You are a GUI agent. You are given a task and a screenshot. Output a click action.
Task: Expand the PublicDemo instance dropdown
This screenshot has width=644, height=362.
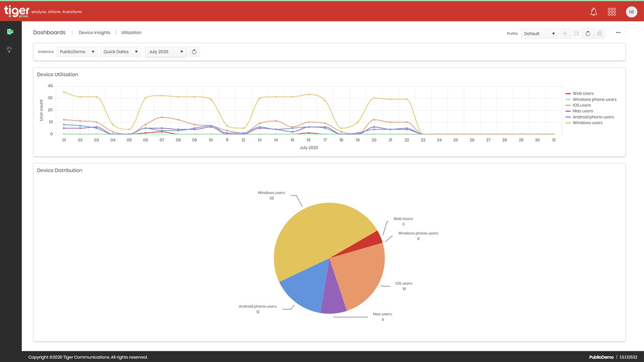click(x=77, y=52)
